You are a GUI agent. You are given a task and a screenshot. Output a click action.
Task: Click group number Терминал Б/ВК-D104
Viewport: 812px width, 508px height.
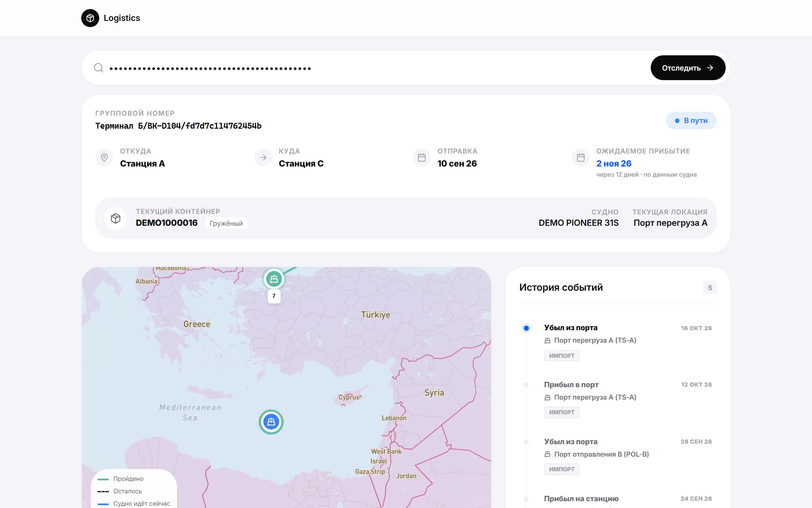click(x=178, y=126)
